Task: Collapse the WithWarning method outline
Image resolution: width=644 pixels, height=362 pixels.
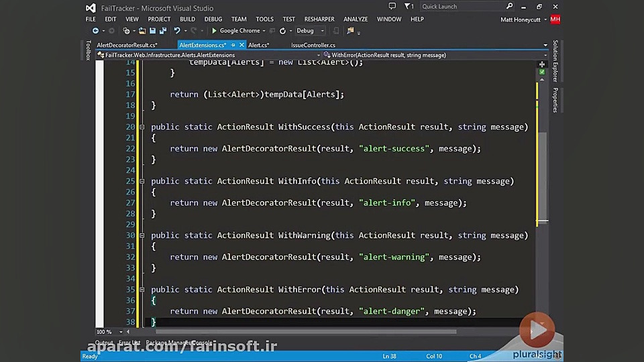Action: [142, 235]
